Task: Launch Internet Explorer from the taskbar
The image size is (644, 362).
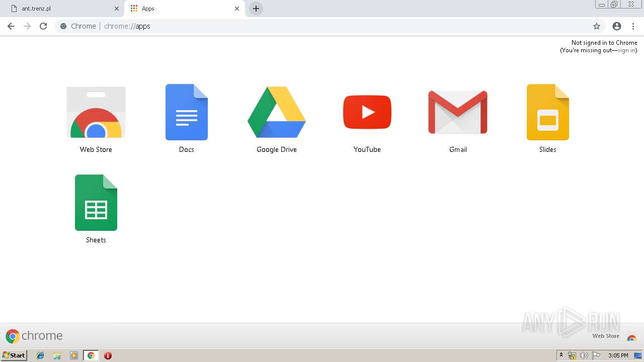Action: pyautogui.click(x=40, y=355)
